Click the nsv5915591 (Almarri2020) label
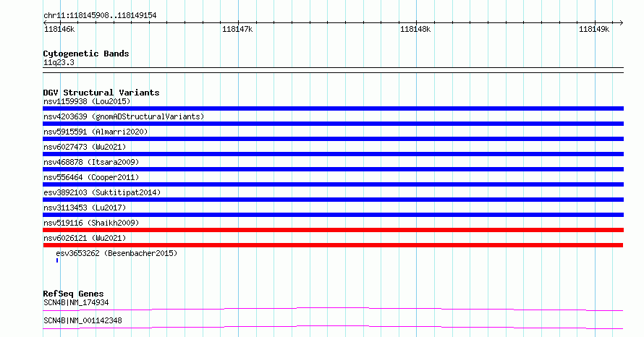The height and width of the screenshot is (337, 644). [x=96, y=132]
